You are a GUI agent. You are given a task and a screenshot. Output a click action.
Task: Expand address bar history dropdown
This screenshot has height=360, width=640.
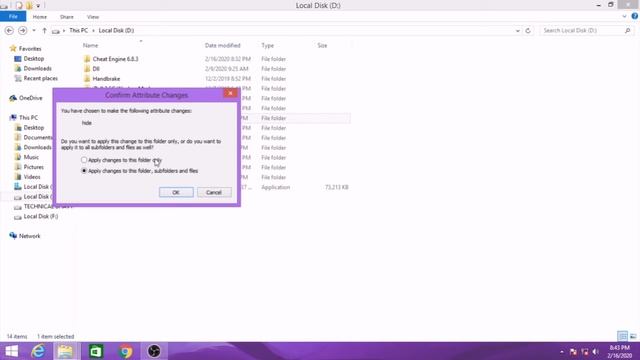[x=518, y=31]
